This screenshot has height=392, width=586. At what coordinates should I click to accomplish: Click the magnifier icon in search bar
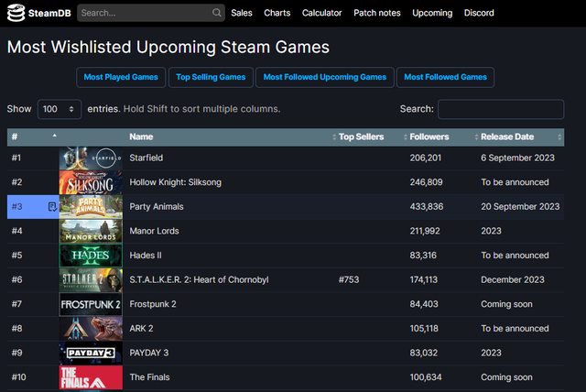(216, 13)
